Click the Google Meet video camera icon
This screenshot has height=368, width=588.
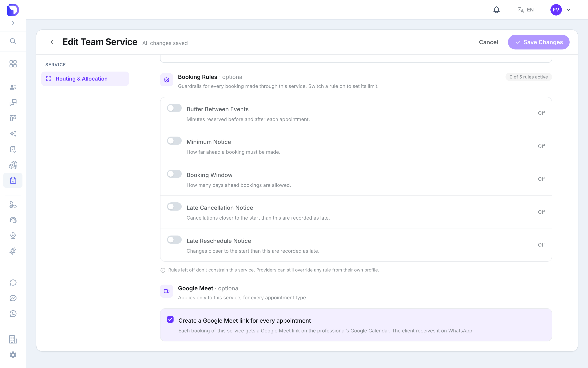pos(166,291)
